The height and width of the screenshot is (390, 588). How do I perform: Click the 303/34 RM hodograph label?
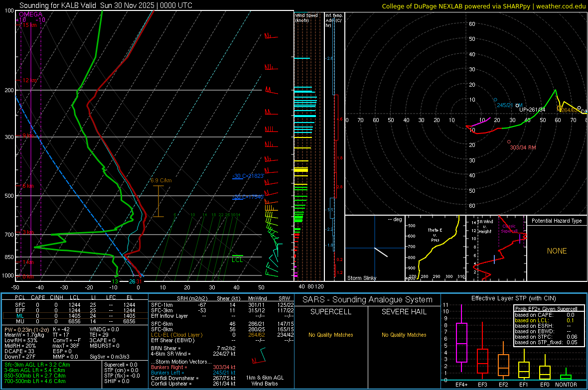point(523,148)
